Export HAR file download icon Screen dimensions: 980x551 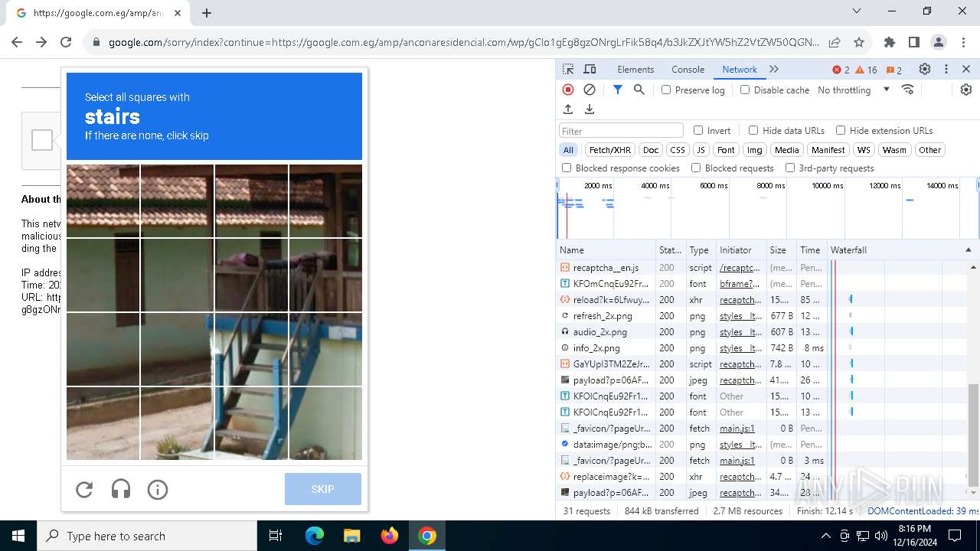pos(590,109)
